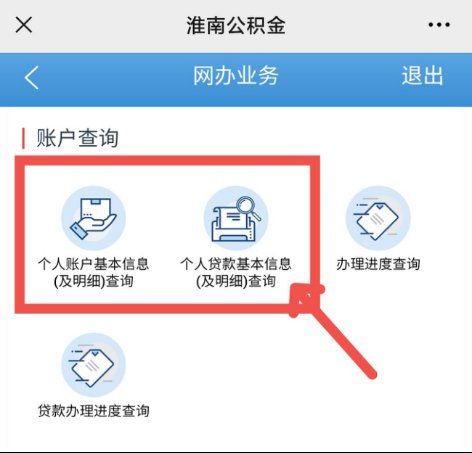Open the printer-with-magnifier 个人贷款基本信息 icon
Screen dimensions: 472x453
236,218
